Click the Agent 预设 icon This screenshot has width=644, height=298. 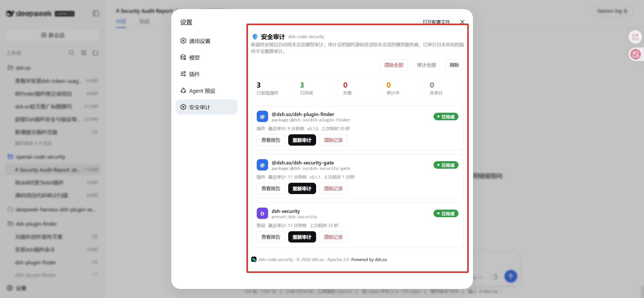coord(183,90)
